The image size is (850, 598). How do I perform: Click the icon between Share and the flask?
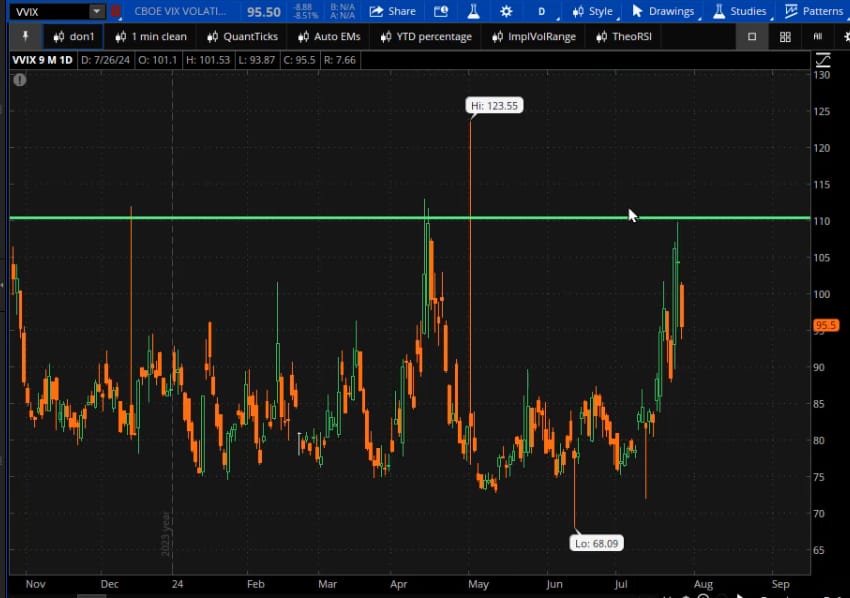click(441, 11)
